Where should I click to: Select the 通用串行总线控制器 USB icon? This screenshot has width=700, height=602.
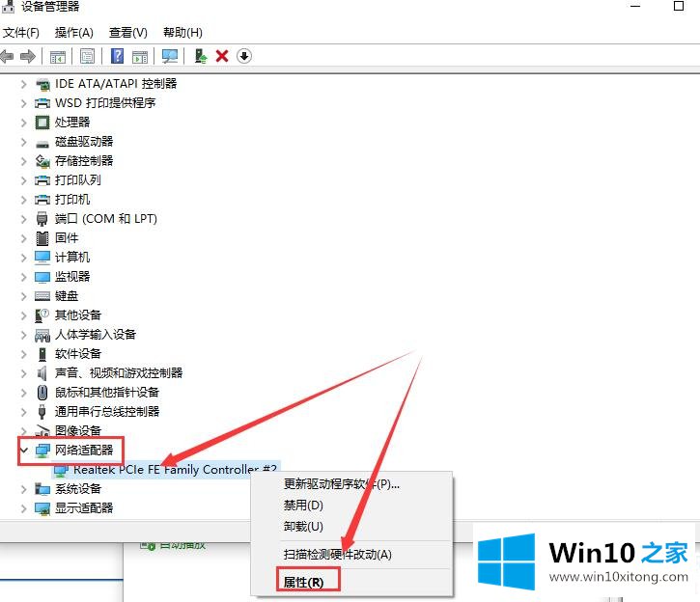click(x=42, y=412)
